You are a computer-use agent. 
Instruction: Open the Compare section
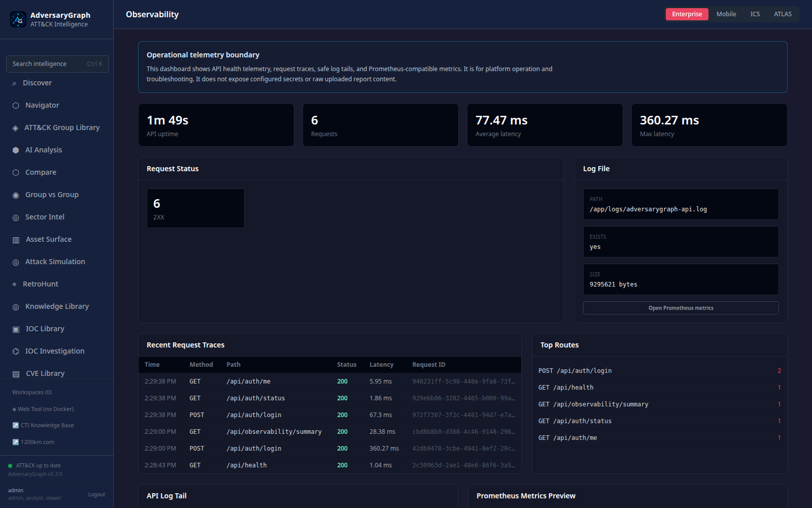[57, 172]
